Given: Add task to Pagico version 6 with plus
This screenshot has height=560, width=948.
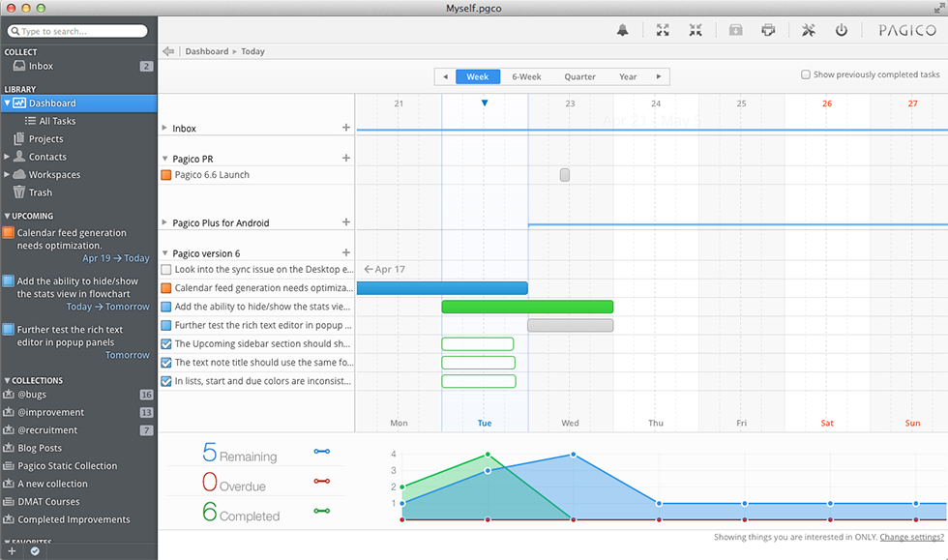Looking at the screenshot, I should click(346, 252).
